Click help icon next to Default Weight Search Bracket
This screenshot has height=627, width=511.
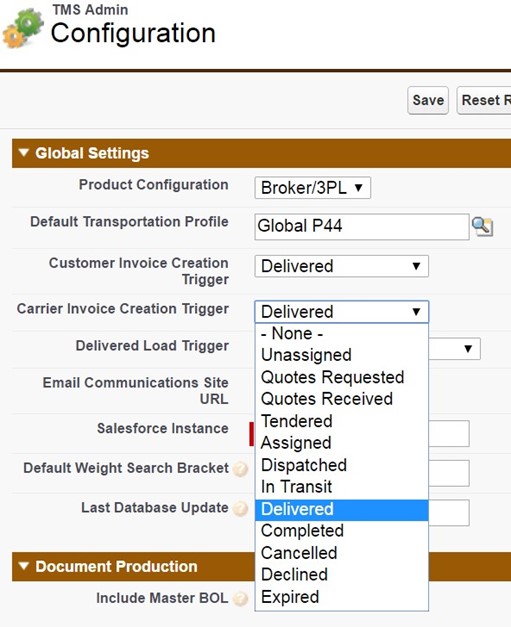240,469
